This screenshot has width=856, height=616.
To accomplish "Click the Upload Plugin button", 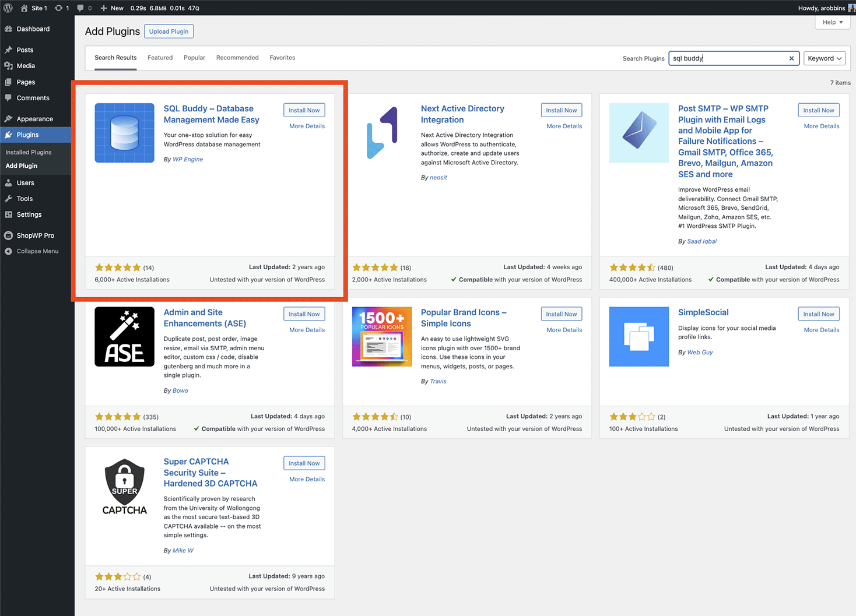I will click(169, 31).
